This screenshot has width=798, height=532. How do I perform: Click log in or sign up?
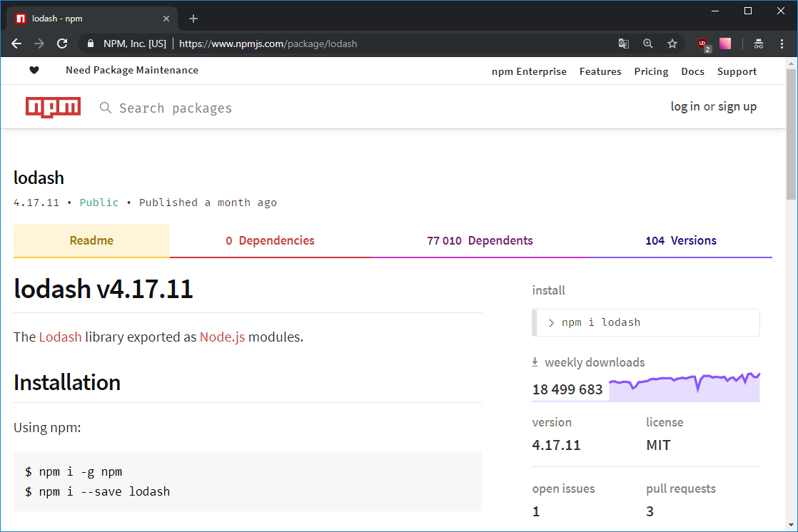click(x=713, y=107)
